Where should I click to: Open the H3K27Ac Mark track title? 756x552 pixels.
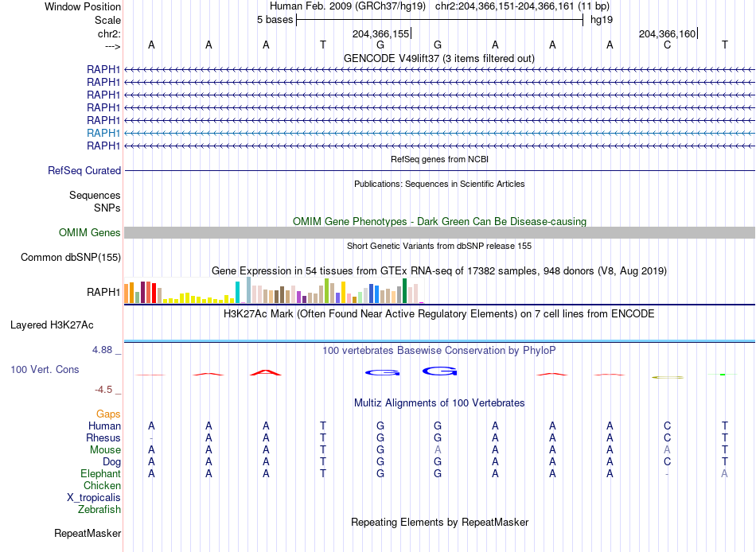pyautogui.click(x=439, y=314)
